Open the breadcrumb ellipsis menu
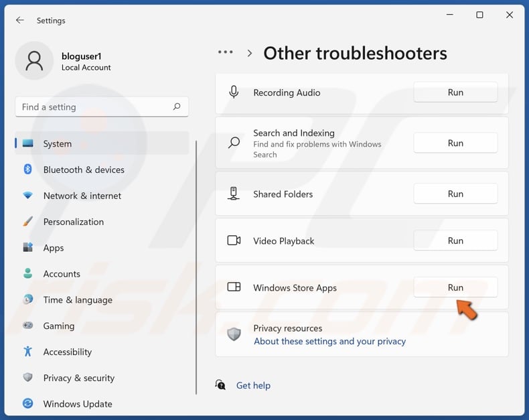 (226, 52)
